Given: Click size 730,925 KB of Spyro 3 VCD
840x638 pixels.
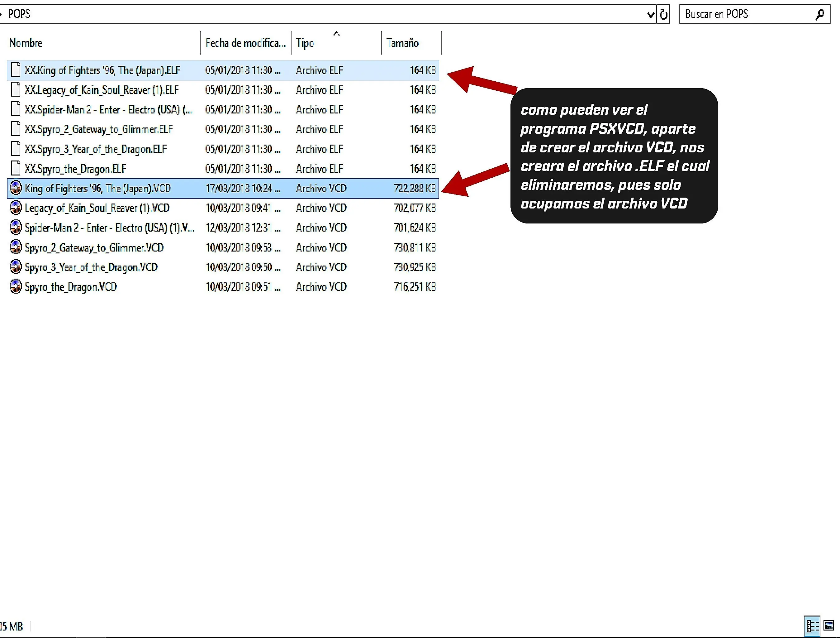Looking at the screenshot, I should (x=415, y=267).
